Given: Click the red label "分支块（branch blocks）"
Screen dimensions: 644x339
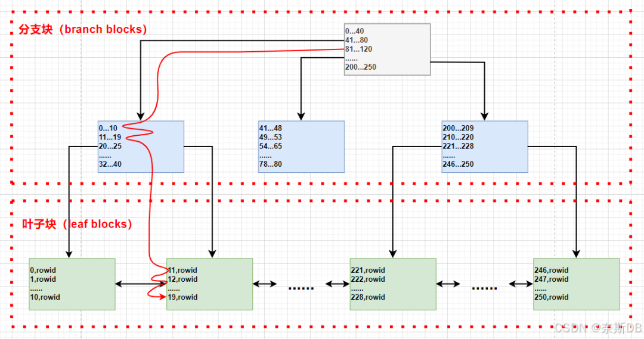Looking at the screenshot, I should point(82,30).
